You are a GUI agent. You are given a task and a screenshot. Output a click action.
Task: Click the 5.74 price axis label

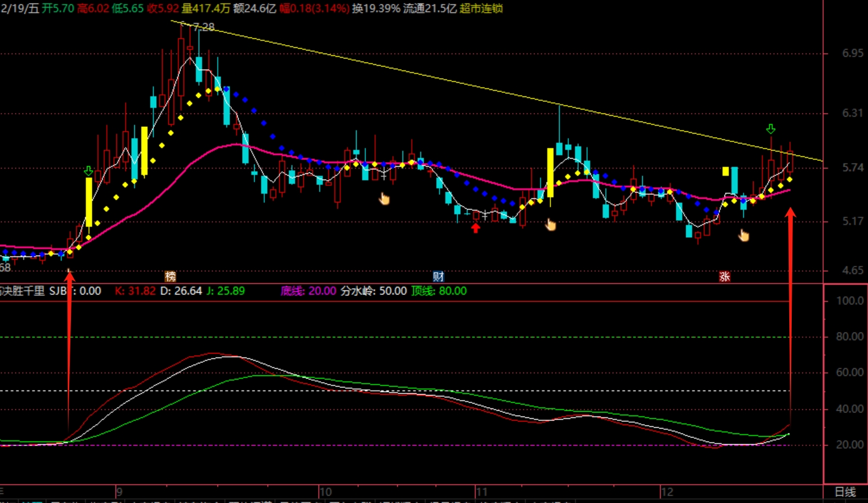tap(852, 167)
